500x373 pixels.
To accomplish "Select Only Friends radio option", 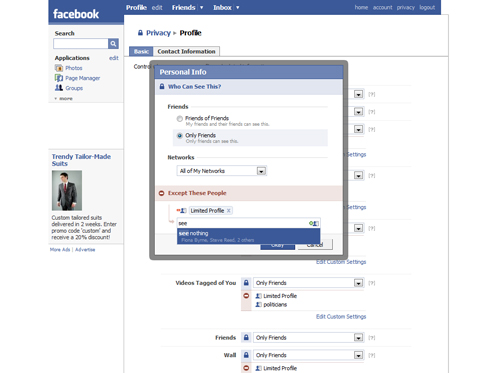I will point(180,136).
